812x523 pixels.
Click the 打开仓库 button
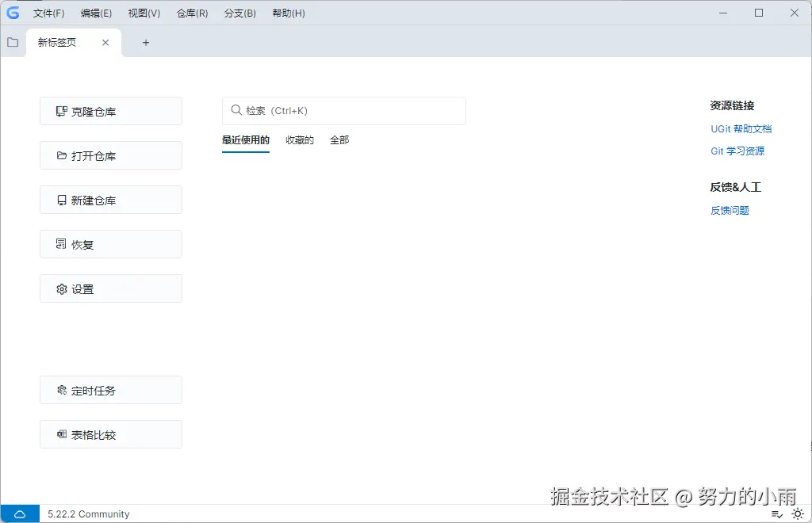coord(111,155)
